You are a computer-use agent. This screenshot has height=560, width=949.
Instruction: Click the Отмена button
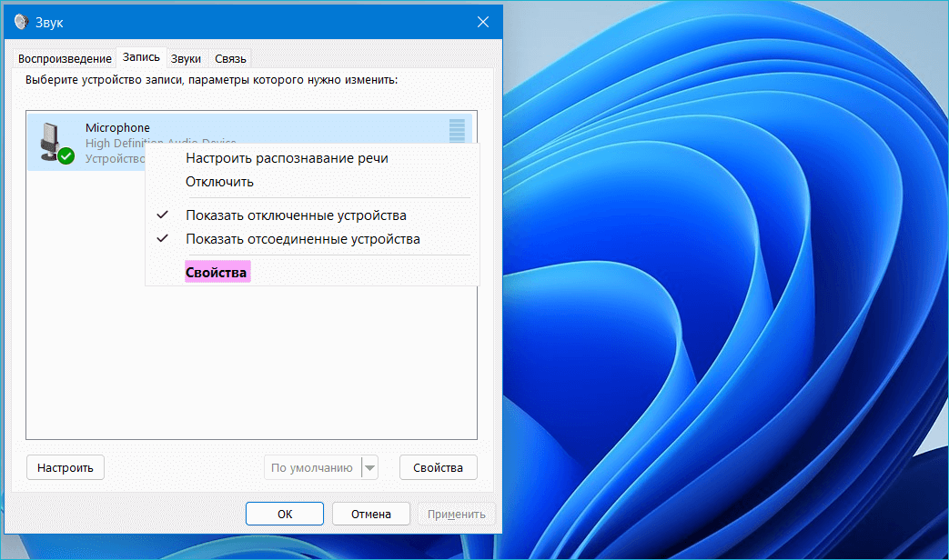[x=371, y=514]
